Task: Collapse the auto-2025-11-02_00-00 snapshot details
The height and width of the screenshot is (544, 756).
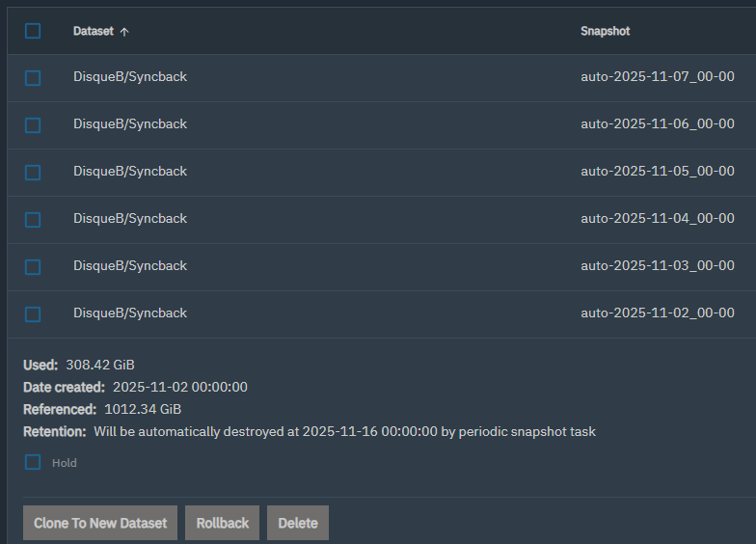Action: click(382, 314)
